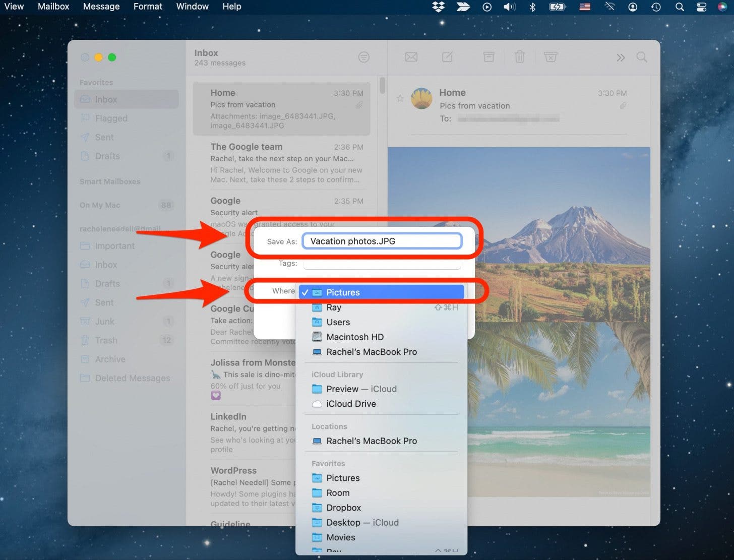Click the trash delete icon in toolbar

click(x=519, y=57)
